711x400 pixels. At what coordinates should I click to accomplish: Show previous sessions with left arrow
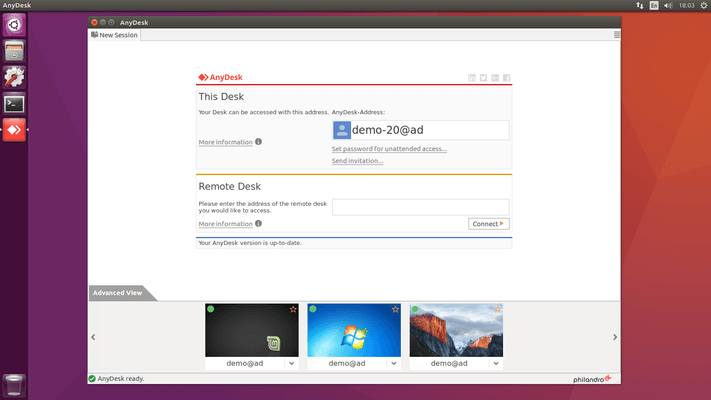point(93,337)
